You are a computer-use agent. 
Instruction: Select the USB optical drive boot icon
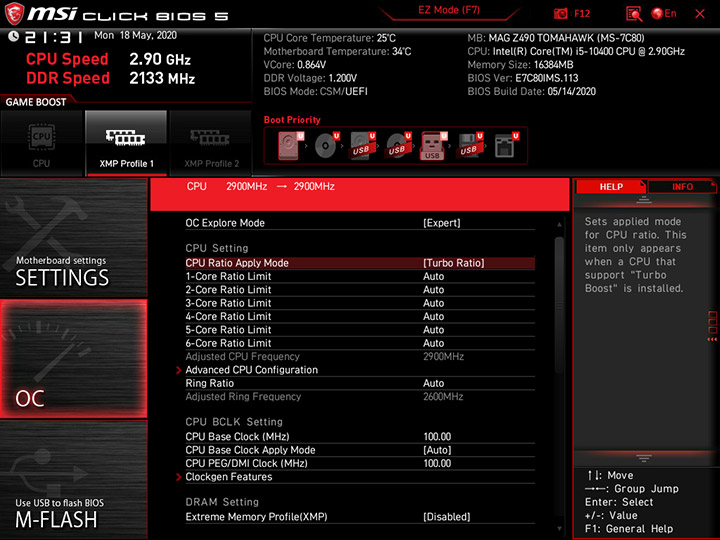point(398,146)
